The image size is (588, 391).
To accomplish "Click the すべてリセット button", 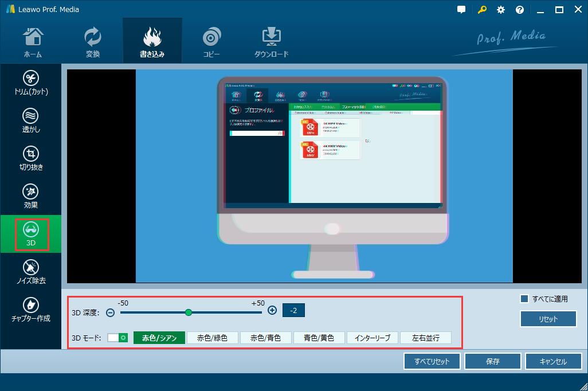I will point(432,361).
